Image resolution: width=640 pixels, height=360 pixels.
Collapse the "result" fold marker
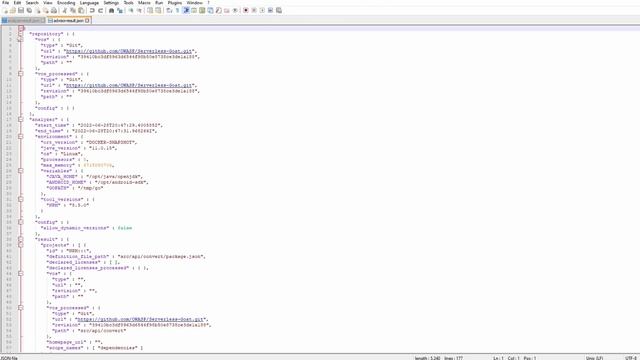(20, 240)
